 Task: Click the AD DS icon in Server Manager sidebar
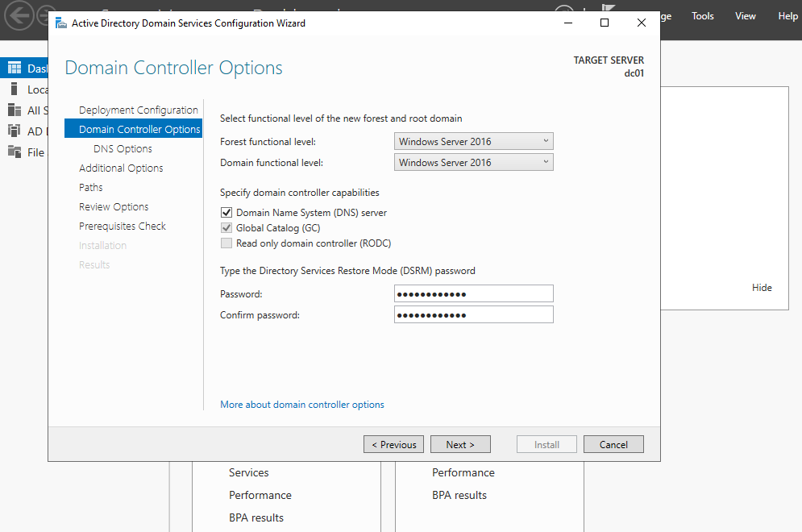[x=15, y=131]
